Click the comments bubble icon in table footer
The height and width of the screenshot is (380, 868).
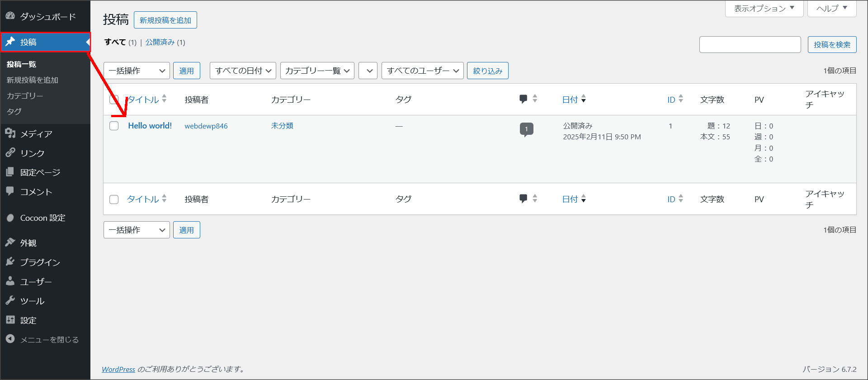524,199
